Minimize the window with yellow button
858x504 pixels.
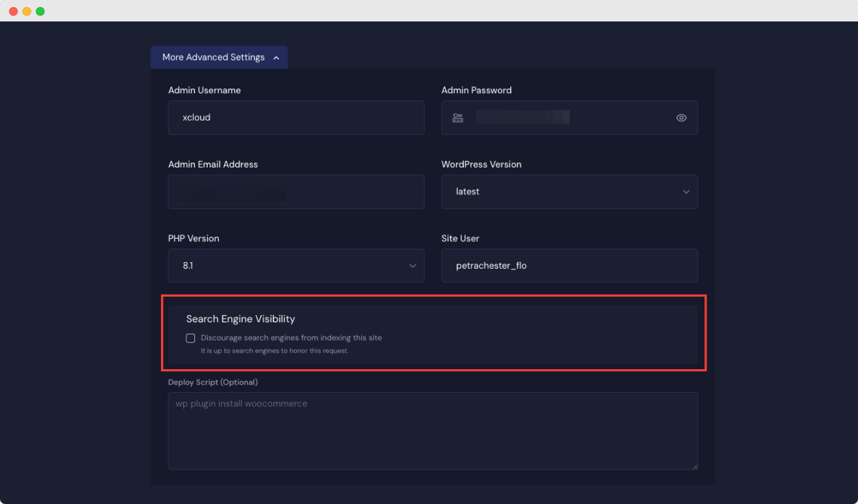pos(27,11)
